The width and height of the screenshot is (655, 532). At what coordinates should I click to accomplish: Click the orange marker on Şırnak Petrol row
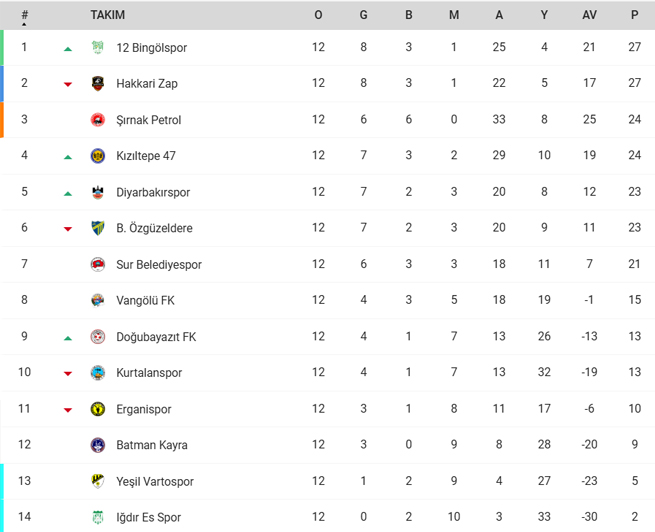click(2, 120)
